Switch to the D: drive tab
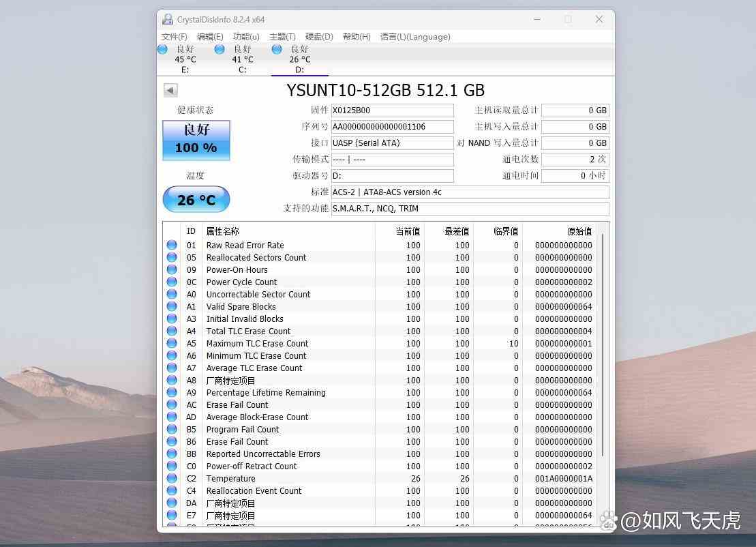 click(x=299, y=59)
